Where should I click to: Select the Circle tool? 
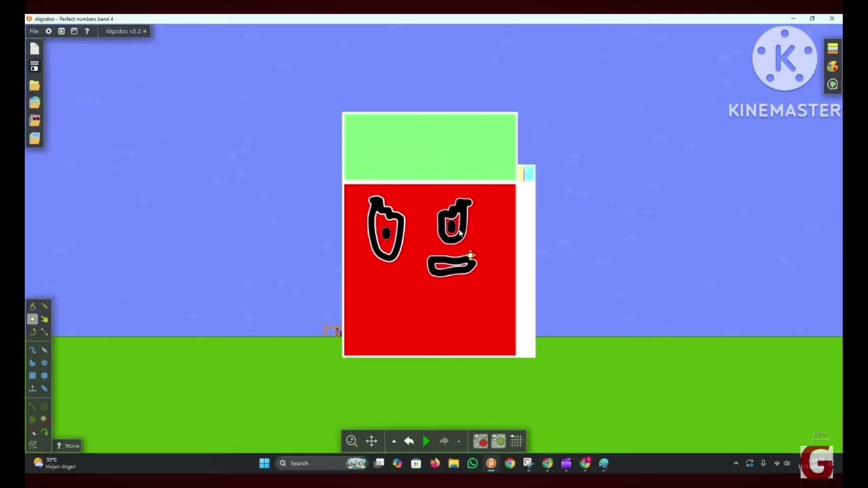pos(44,375)
